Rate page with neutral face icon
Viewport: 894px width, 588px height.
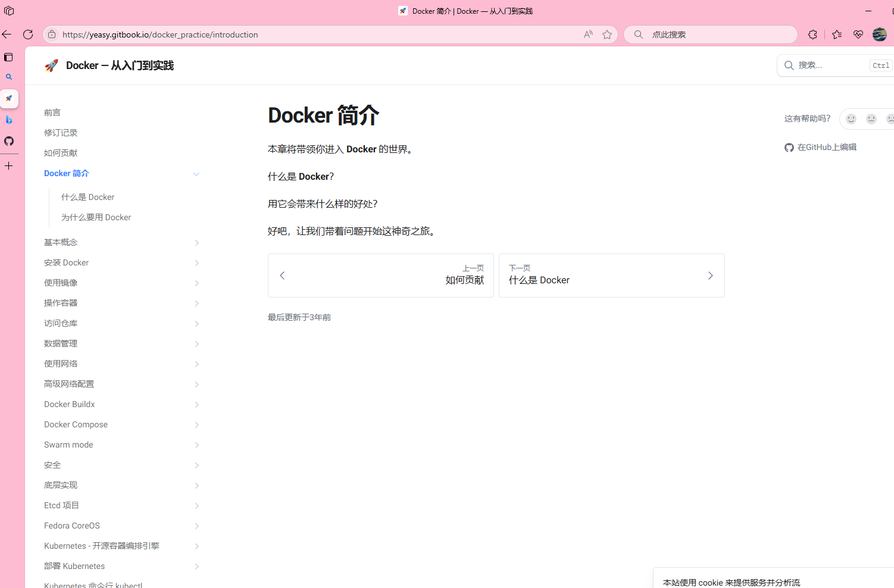871,119
